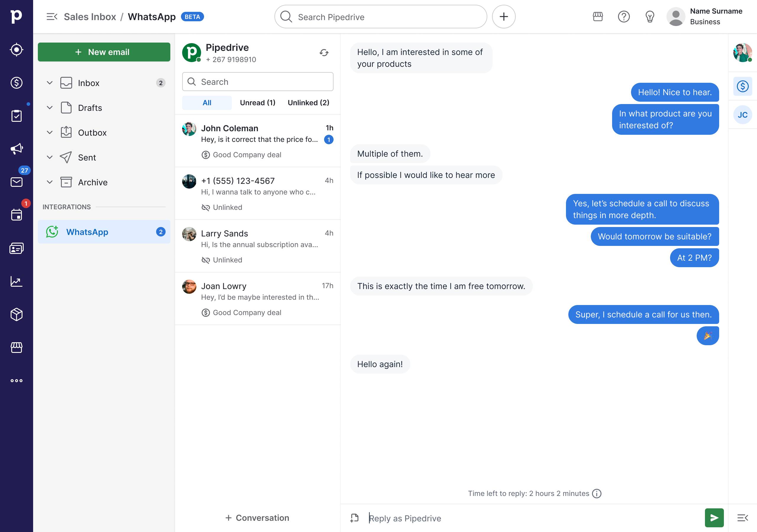Expand the Inbox folder chevron
The height and width of the screenshot is (532, 757).
[x=50, y=83]
